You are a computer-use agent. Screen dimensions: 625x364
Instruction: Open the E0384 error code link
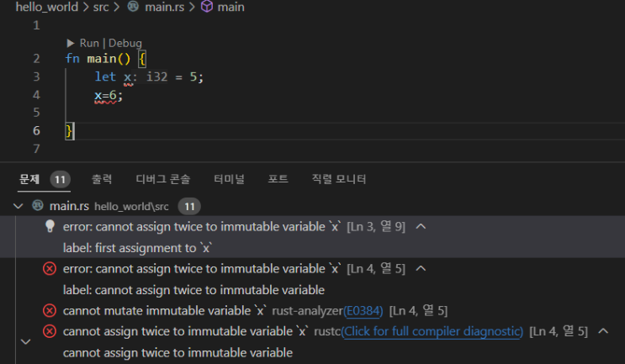pyautogui.click(x=363, y=311)
